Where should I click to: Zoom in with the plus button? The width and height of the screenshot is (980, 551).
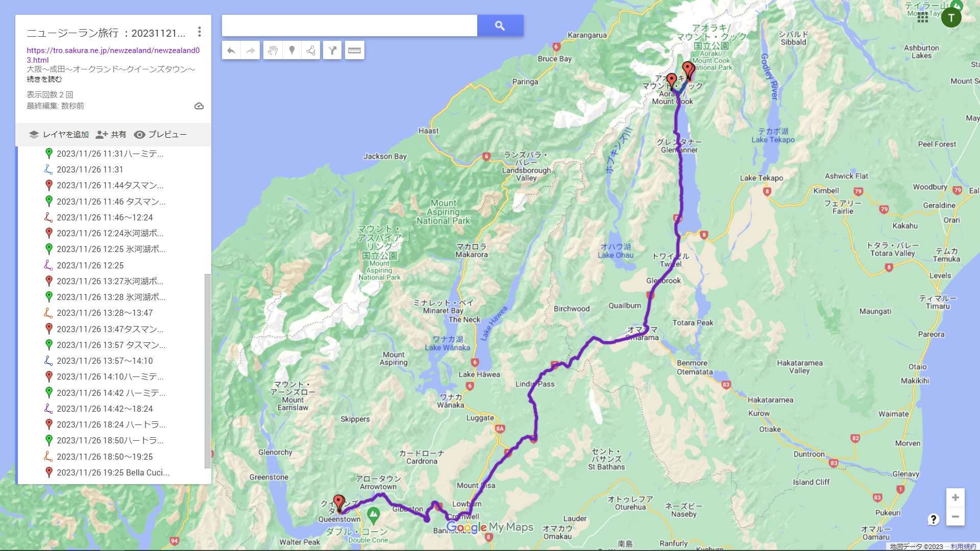tap(955, 497)
